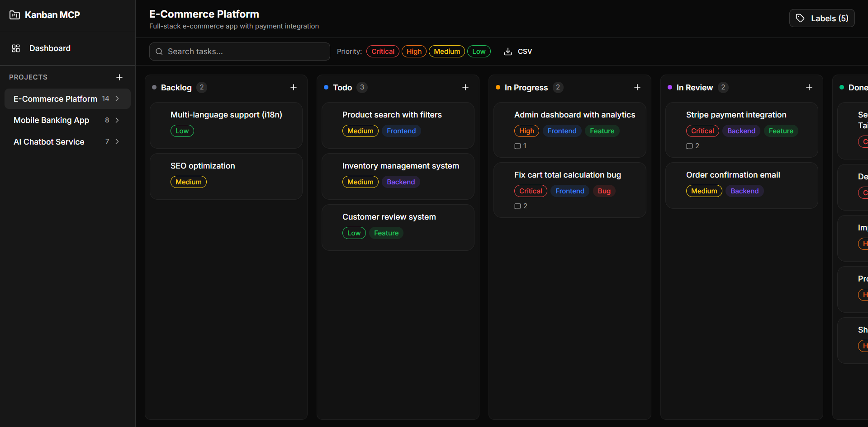Screen dimensions: 868x427
Task: Add a task to the In Review column
Action: tap(809, 87)
